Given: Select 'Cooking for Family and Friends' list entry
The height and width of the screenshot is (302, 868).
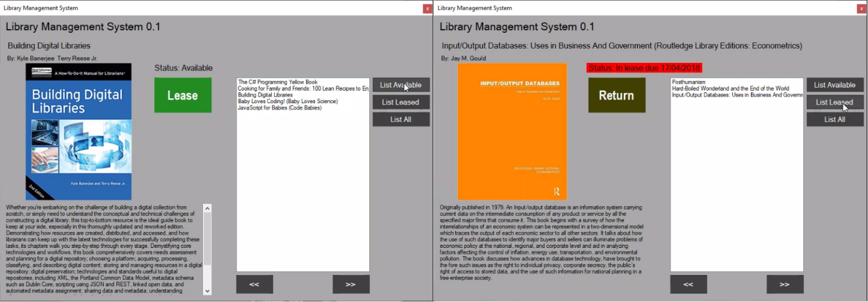Looking at the screenshot, I should coord(303,89).
